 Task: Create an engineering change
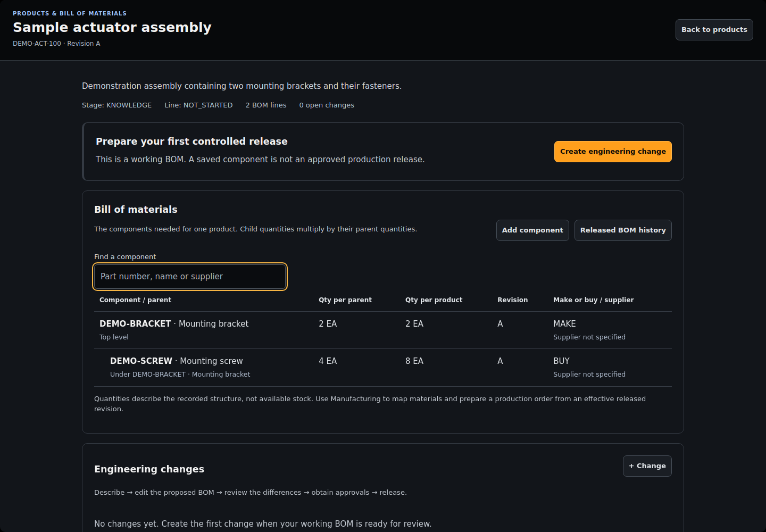[x=613, y=152]
